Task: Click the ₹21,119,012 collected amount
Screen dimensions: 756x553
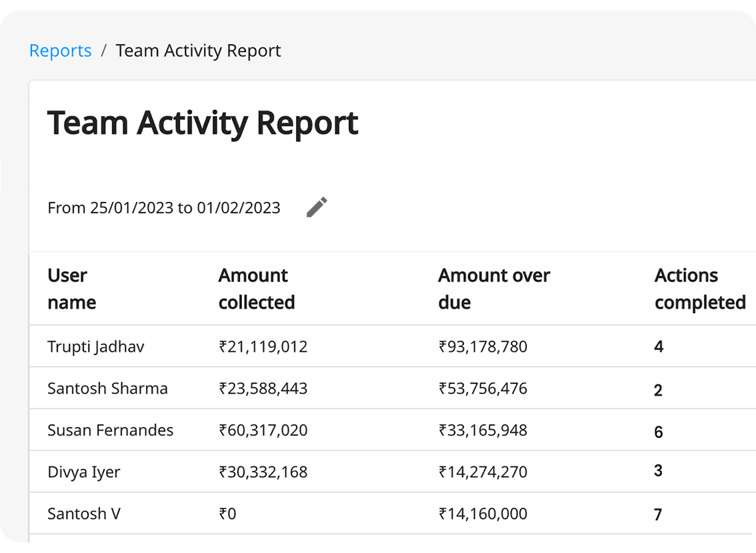Action: click(x=263, y=346)
